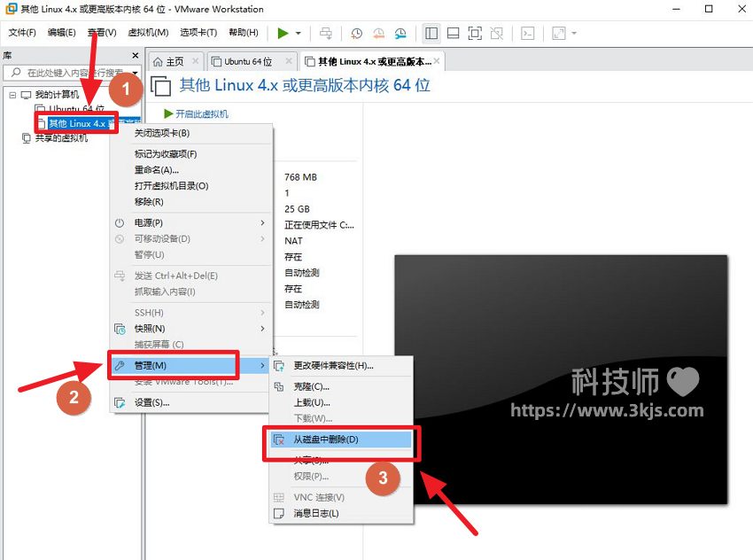Select the 消息日志(S) message log icon
The height and width of the screenshot is (560, 753).
(281, 513)
